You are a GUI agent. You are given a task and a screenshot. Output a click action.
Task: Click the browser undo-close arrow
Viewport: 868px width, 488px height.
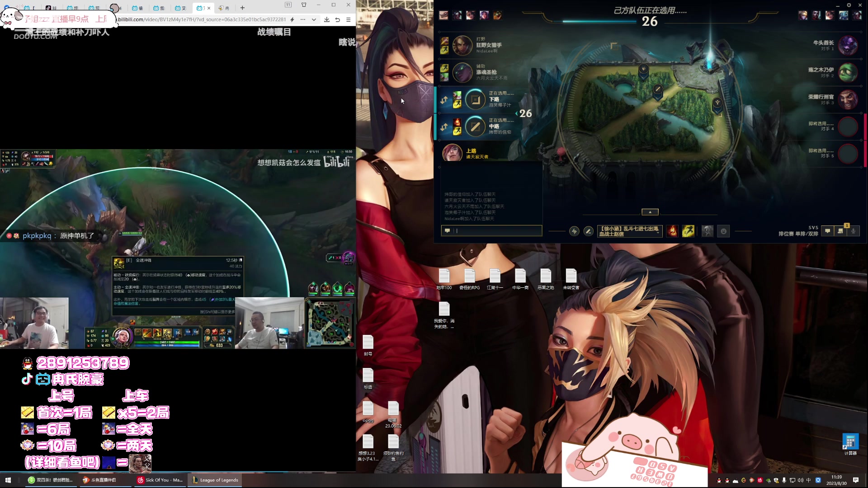tap(337, 19)
